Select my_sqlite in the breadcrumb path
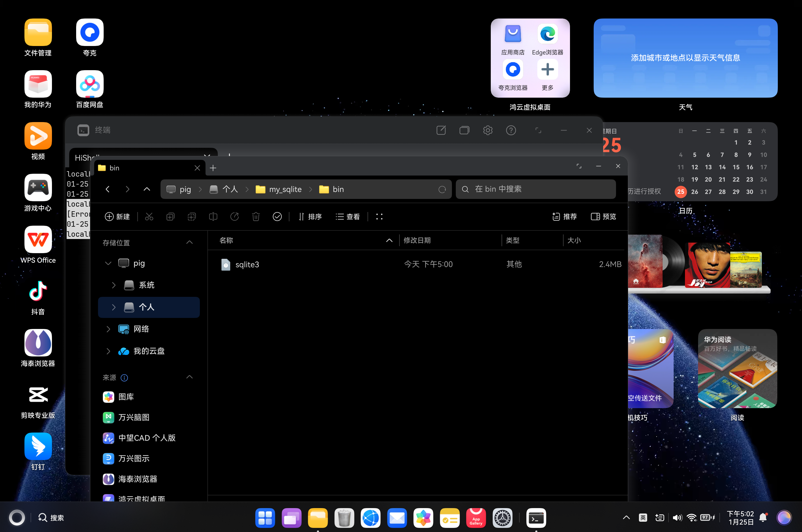Image resolution: width=802 pixels, height=532 pixels. click(285, 189)
